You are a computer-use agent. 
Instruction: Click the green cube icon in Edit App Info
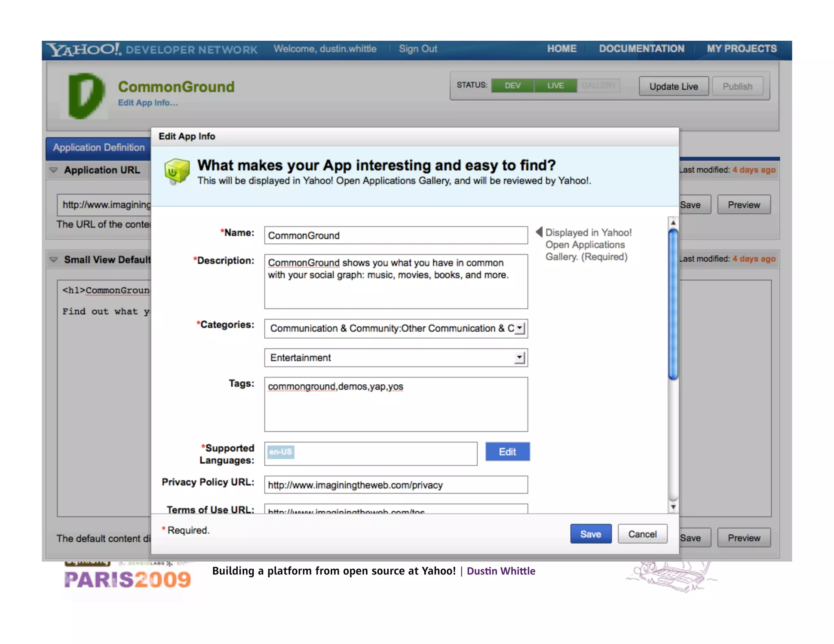pos(177,171)
